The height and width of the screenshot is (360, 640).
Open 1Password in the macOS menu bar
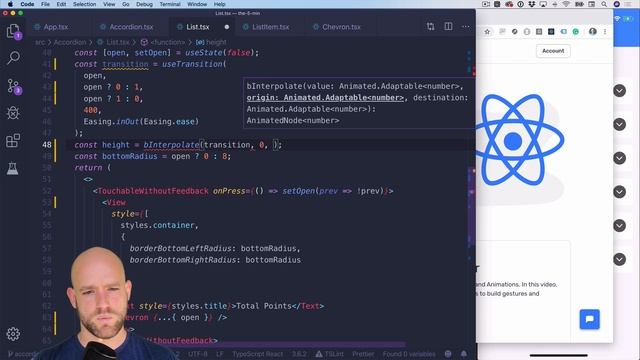520,4
